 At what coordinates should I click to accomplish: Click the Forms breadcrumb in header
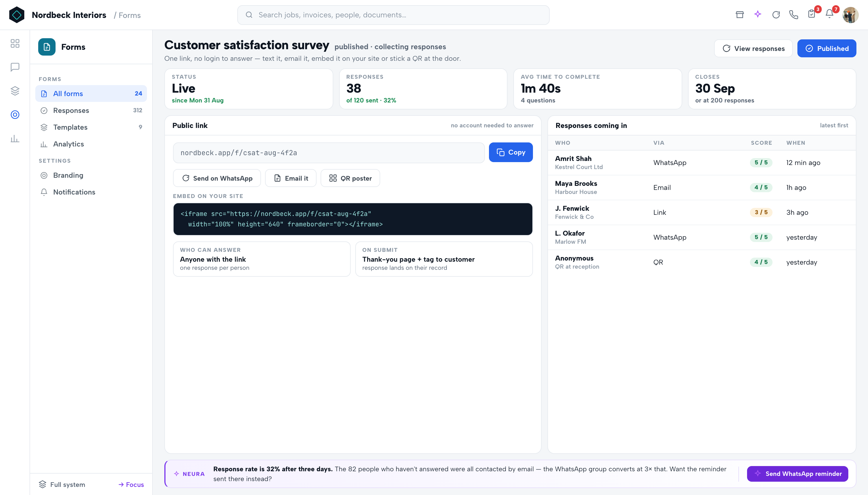(x=129, y=15)
